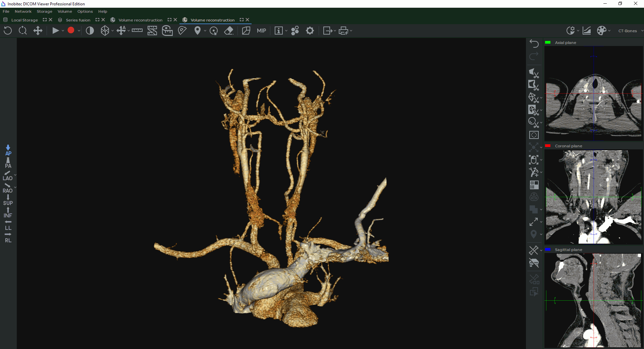Set view to SUP orientation
Viewport: 644px width, 349px height.
pos(8,200)
